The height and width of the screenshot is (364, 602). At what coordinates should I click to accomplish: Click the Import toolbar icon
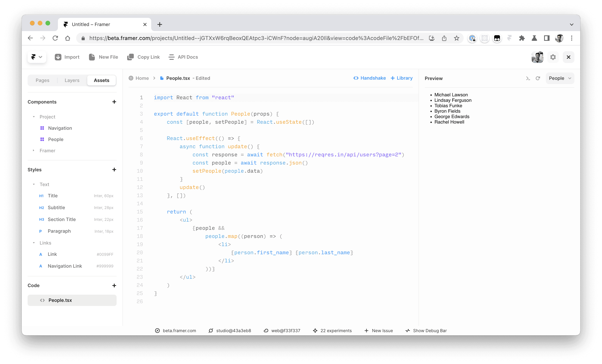coord(58,57)
